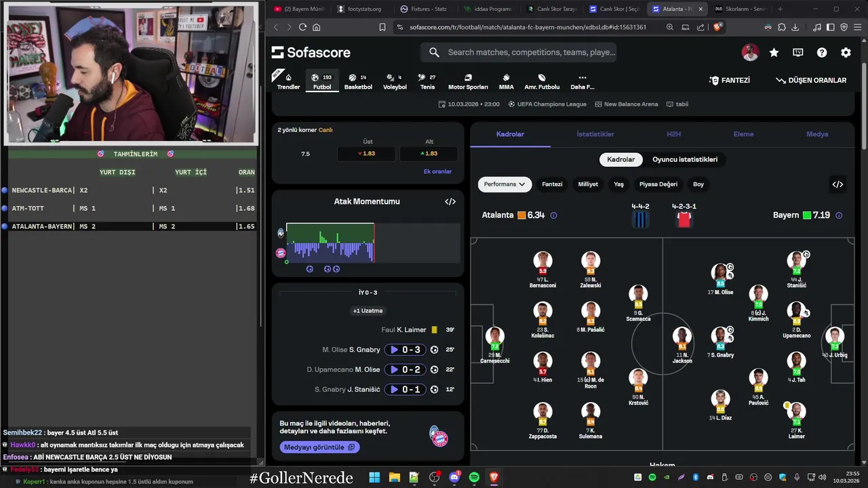Click the favorites star icon in Sofascore header

click(x=774, y=52)
